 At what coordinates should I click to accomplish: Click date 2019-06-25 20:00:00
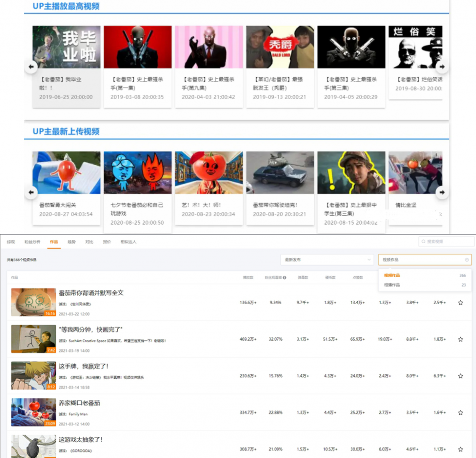(x=66, y=97)
